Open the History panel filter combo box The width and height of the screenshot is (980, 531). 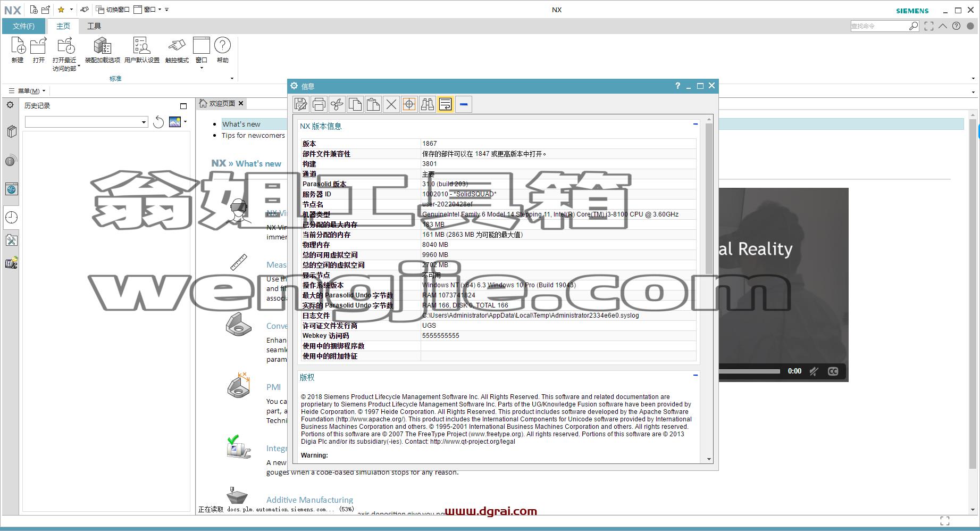[x=86, y=122]
